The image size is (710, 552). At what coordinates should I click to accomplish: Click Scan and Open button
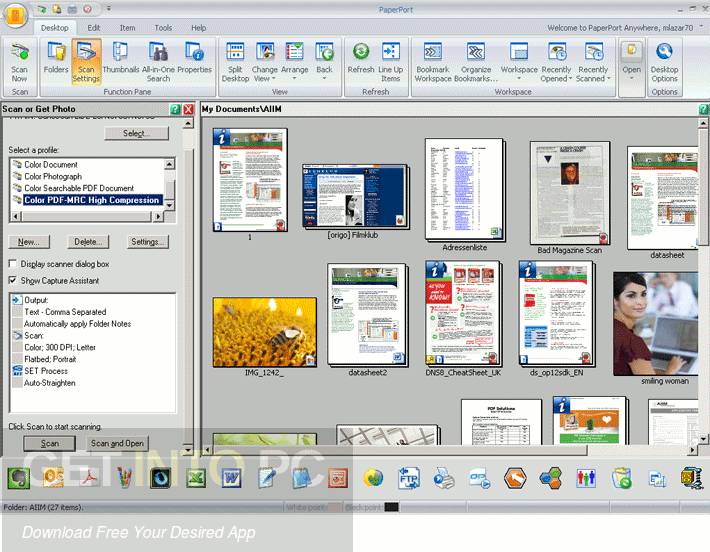pyautogui.click(x=117, y=443)
